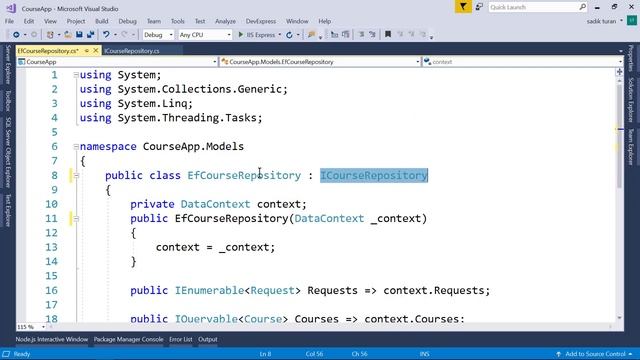The height and width of the screenshot is (360, 640).
Task: Open the Edit menu
Action: pyautogui.click(x=29, y=21)
